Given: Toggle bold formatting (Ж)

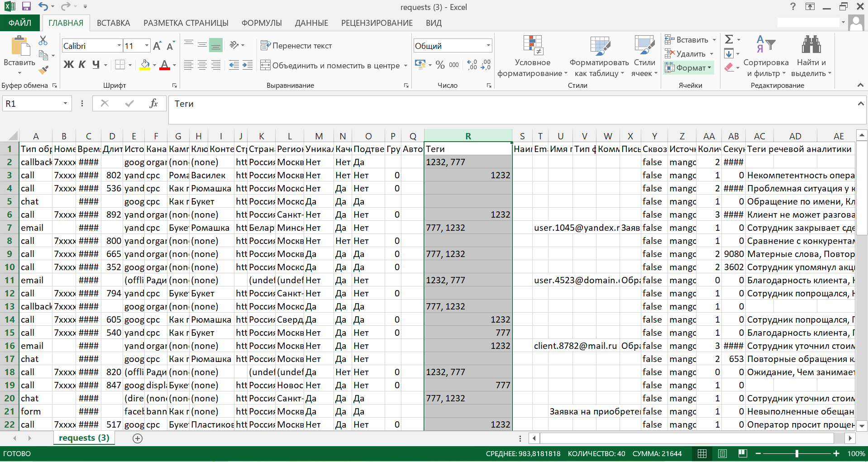Looking at the screenshot, I should pyautogui.click(x=68, y=65).
